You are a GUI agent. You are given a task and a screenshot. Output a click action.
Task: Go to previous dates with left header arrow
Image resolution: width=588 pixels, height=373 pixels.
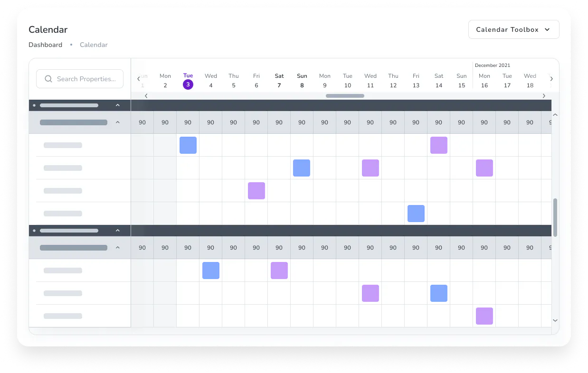139,79
